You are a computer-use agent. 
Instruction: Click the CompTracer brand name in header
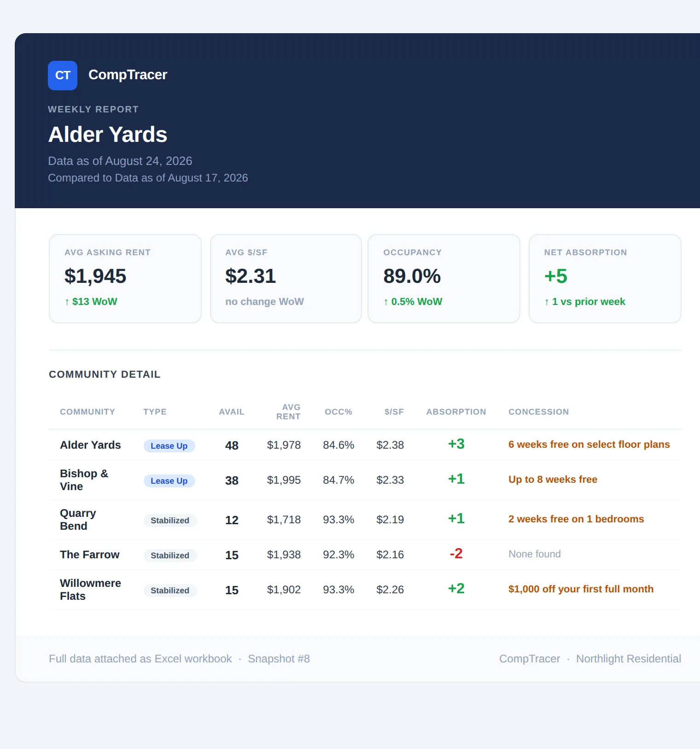click(128, 75)
